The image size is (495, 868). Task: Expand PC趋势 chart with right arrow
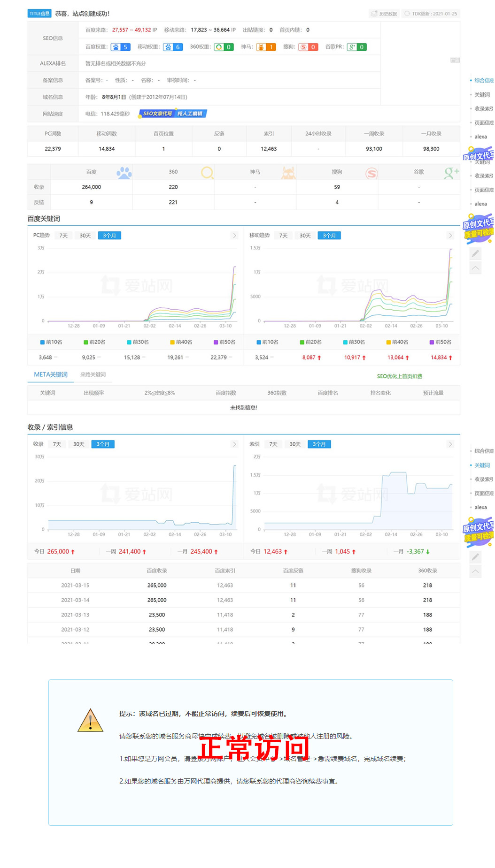(x=234, y=236)
